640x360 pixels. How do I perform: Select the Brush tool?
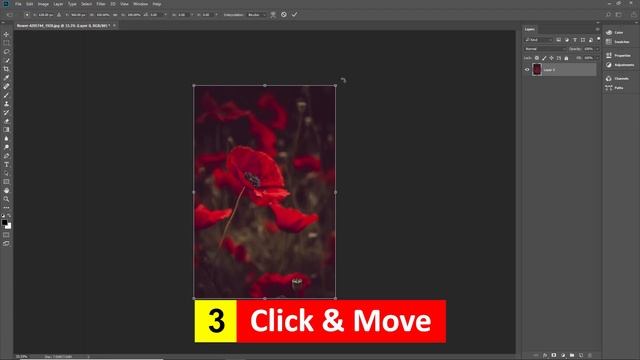tap(6, 95)
